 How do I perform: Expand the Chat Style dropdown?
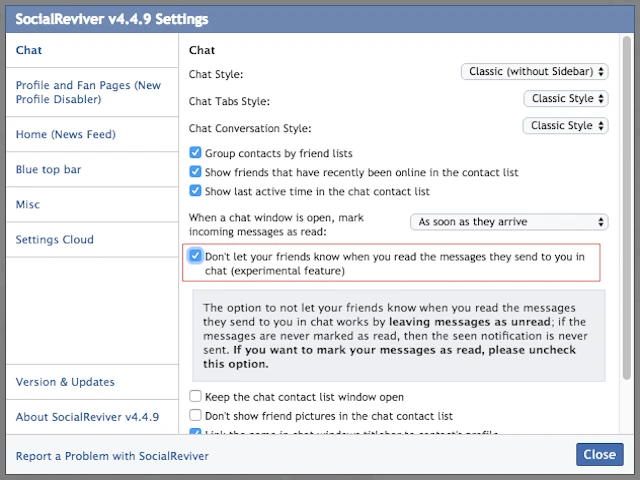(x=535, y=72)
